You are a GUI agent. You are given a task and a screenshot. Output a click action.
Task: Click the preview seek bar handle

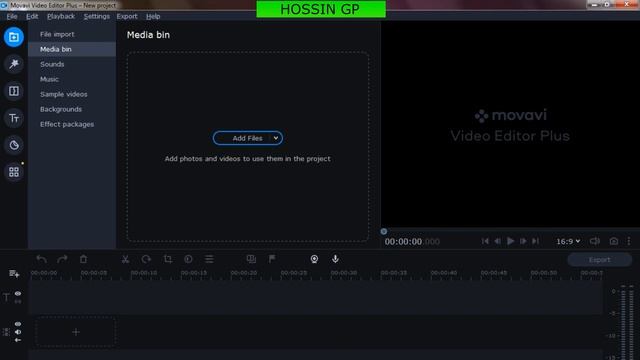(384, 231)
